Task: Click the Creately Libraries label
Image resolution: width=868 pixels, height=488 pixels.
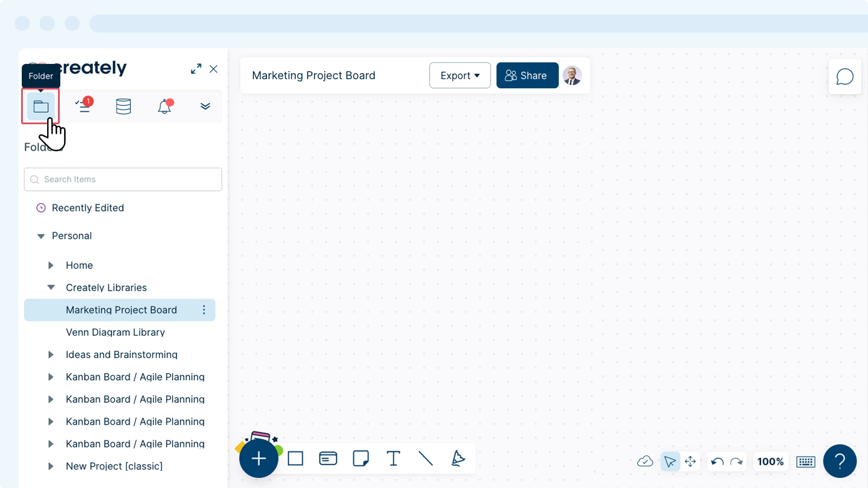Action: (106, 287)
